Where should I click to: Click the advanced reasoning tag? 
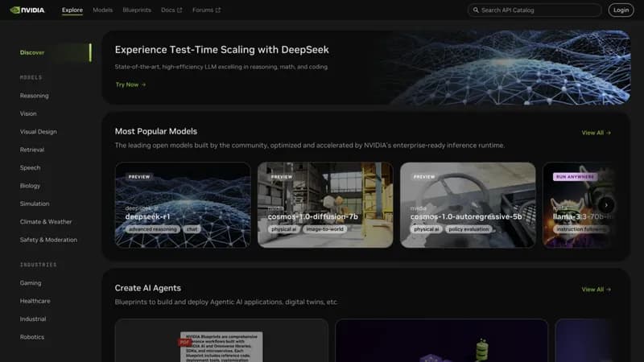153,229
